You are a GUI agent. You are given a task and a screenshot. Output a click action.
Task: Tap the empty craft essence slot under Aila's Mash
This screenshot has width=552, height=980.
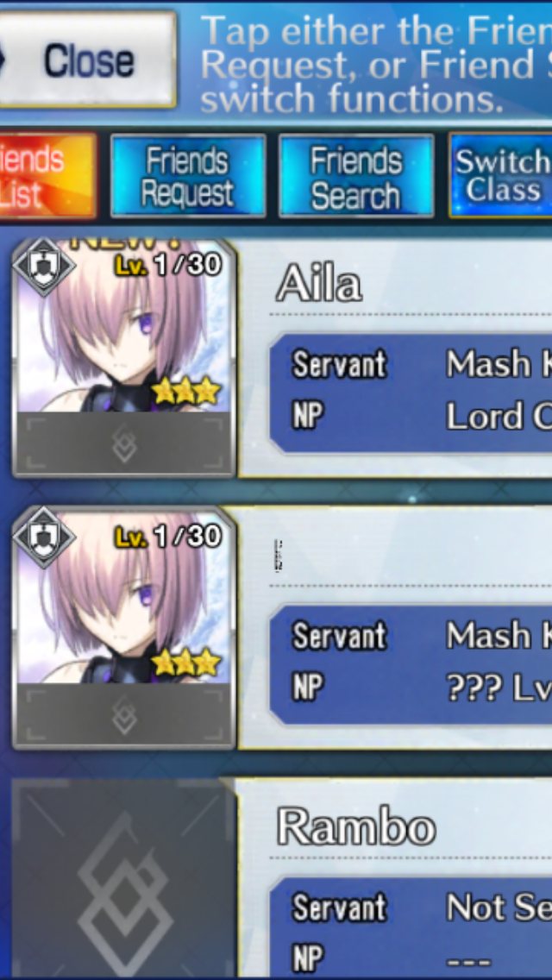point(124,443)
